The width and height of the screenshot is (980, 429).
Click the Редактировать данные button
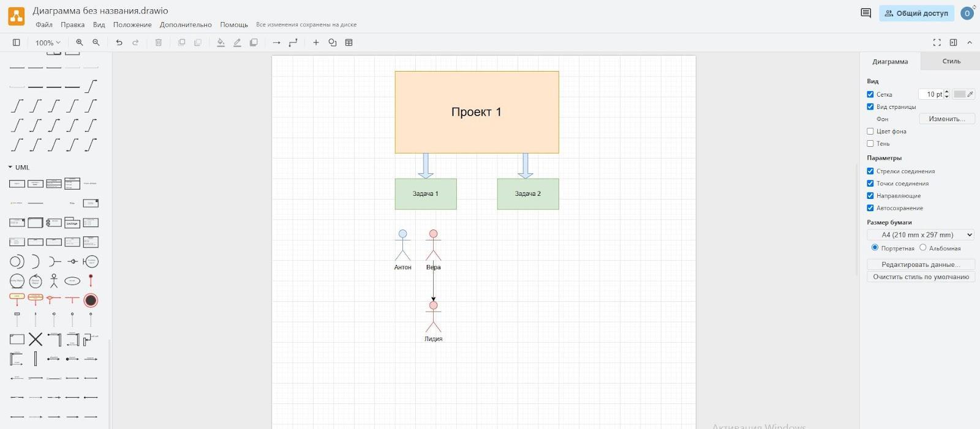[920, 264]
